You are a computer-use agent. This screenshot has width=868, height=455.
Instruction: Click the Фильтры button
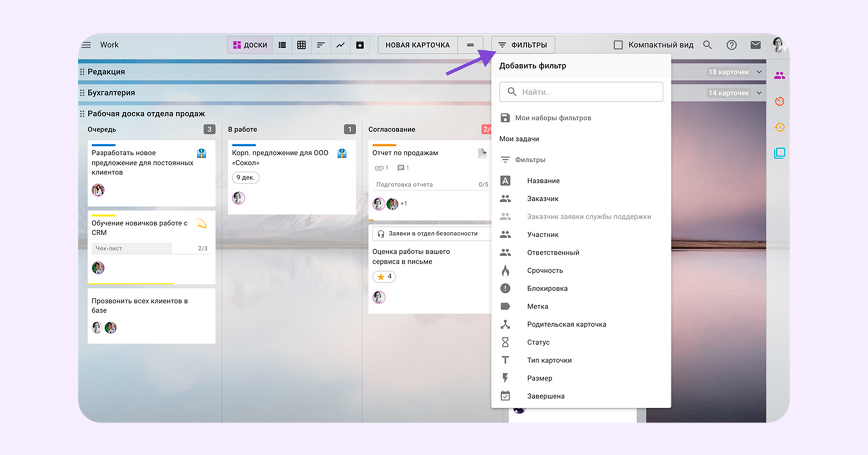tap(523, 45)
